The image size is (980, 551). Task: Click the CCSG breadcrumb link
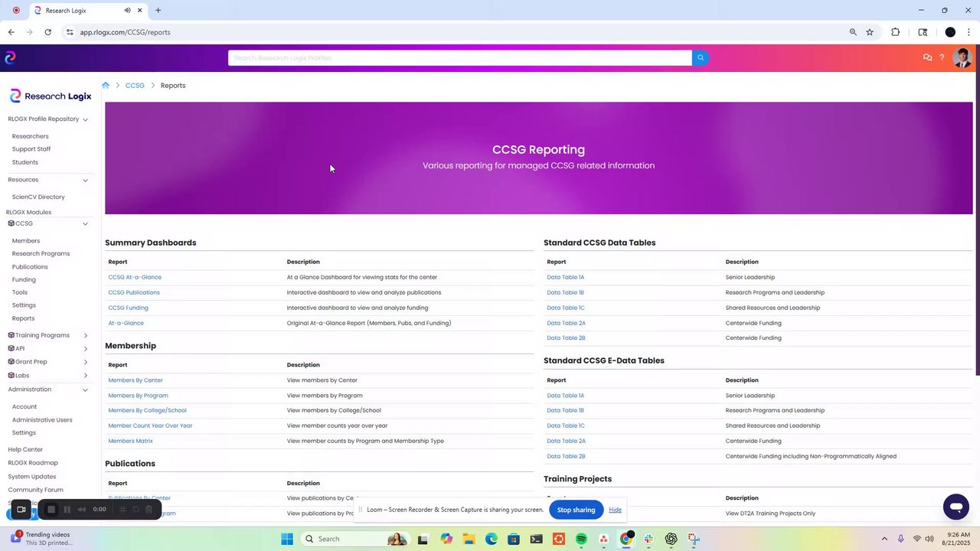tap(135, 85)
